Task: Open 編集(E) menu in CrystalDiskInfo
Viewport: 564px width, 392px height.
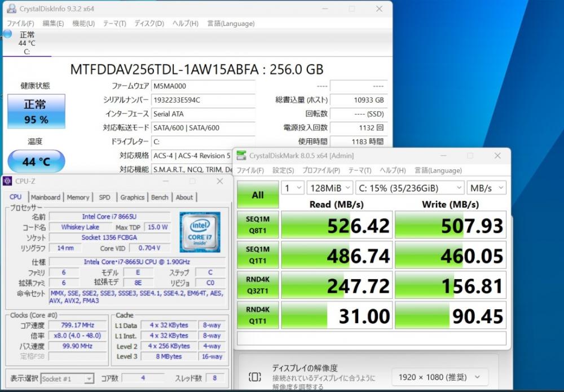Action: [53, 23]
